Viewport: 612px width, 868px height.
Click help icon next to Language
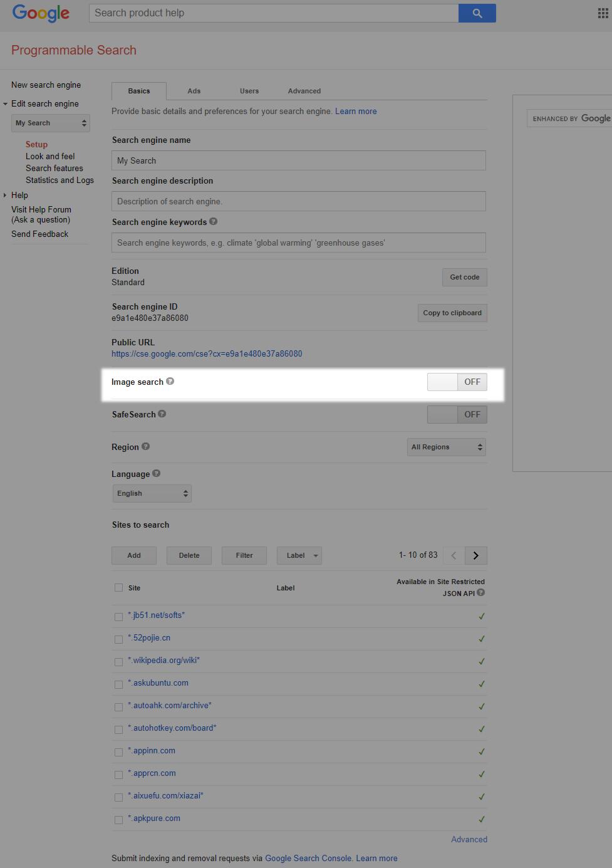click(157, 473)
